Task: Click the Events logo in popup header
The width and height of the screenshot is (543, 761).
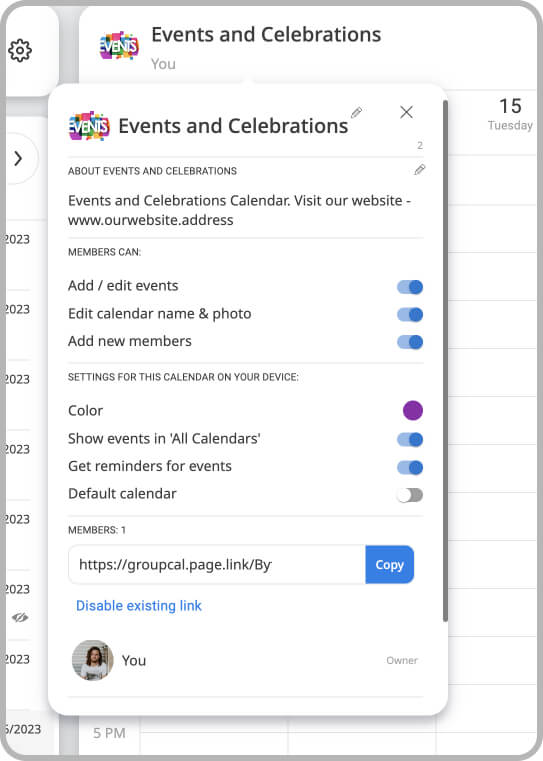Action: pyautogui.click(x=89, y=126)
